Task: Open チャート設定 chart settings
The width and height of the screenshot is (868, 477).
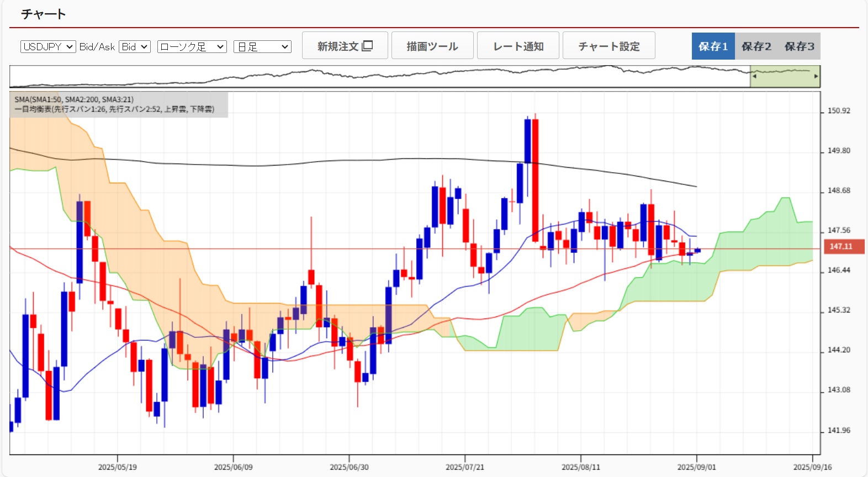Action: tap(609, 45)
